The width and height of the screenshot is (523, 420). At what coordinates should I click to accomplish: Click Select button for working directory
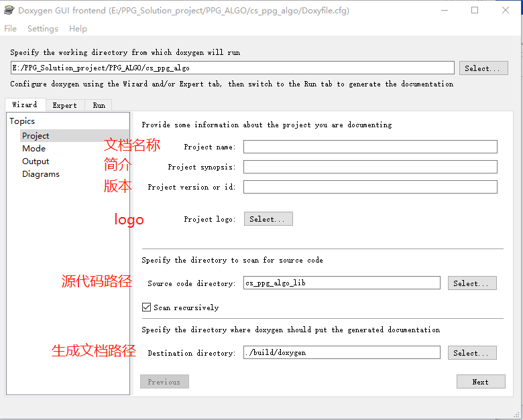pos(483,68)
